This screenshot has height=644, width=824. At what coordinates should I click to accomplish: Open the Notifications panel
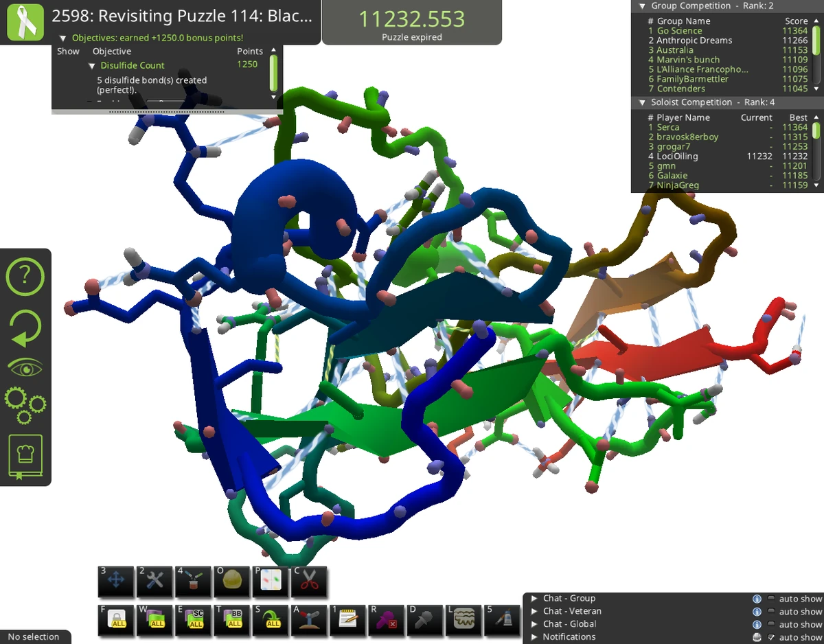pos(535,636)
